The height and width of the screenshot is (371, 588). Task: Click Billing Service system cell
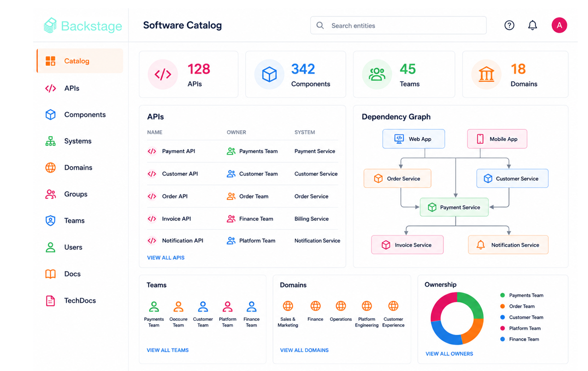[312, 219]
